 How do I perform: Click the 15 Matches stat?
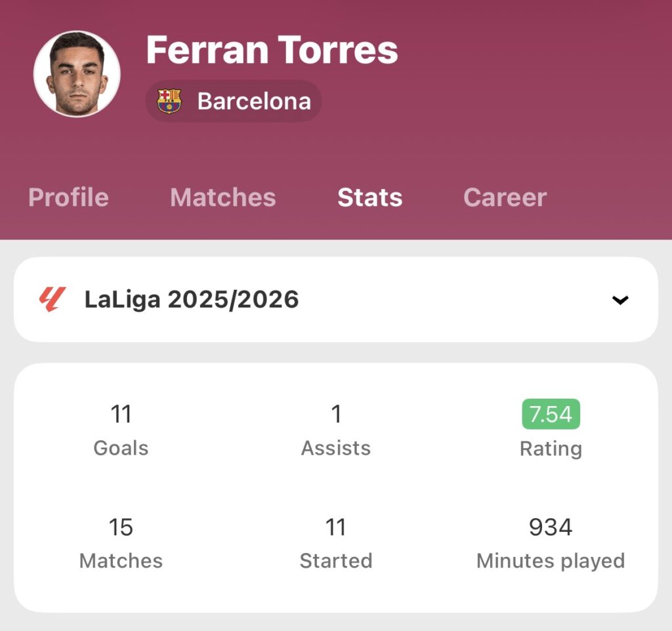(121, 527)
